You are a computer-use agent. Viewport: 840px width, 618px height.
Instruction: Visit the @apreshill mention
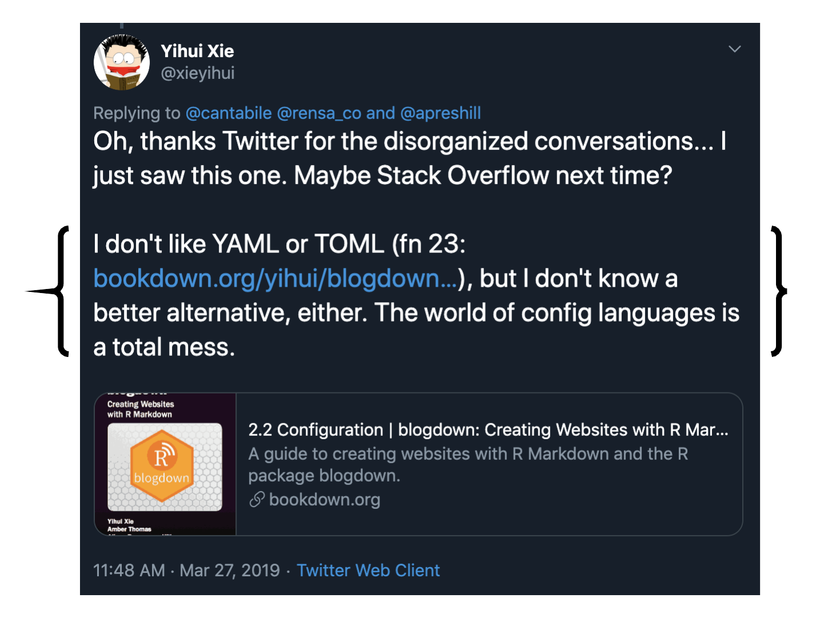(x=441, y=113)
